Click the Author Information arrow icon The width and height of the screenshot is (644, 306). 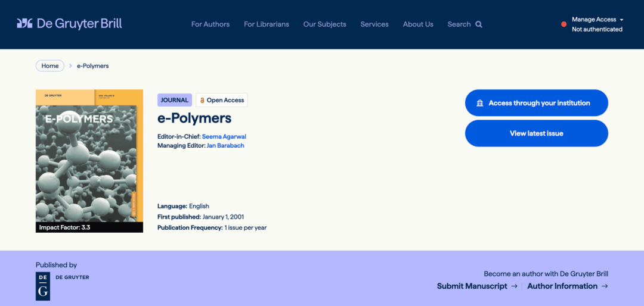click(605, 286)
